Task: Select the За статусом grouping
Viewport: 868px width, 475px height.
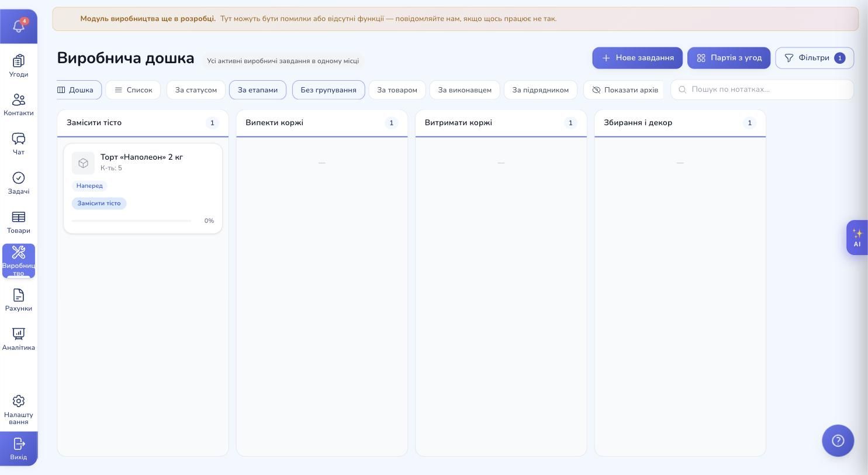Action: [196, 90]
